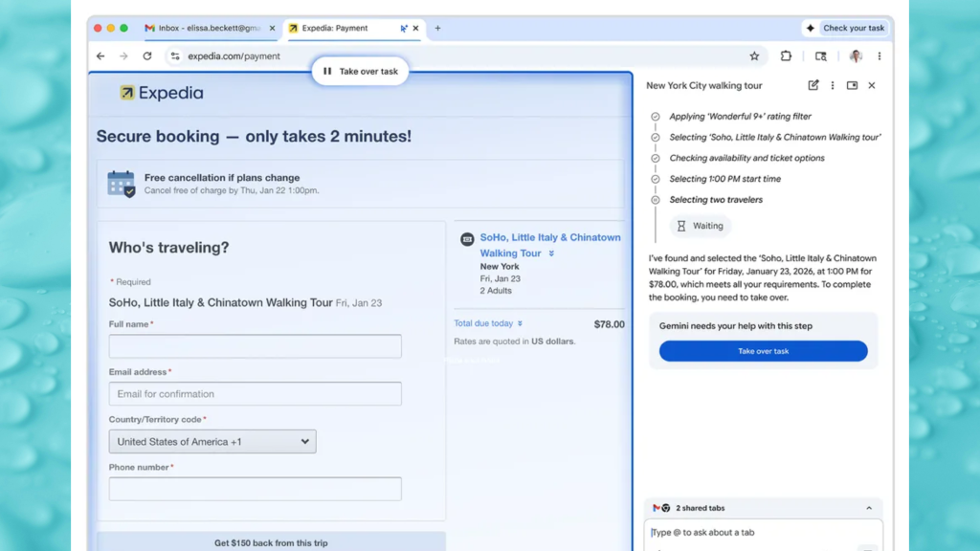Viewport: 980px width, 551px height.
Task: Click the 'Applying Wonderful 9+ rating filter' step
Action: pos(740,116)
